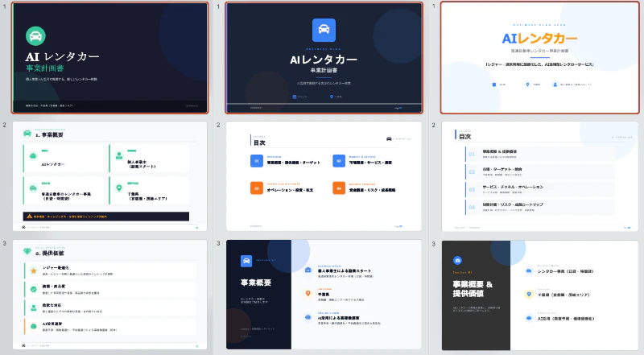Click blue car icon above 事業概要 on navy panel

click(x=246, y=261)
